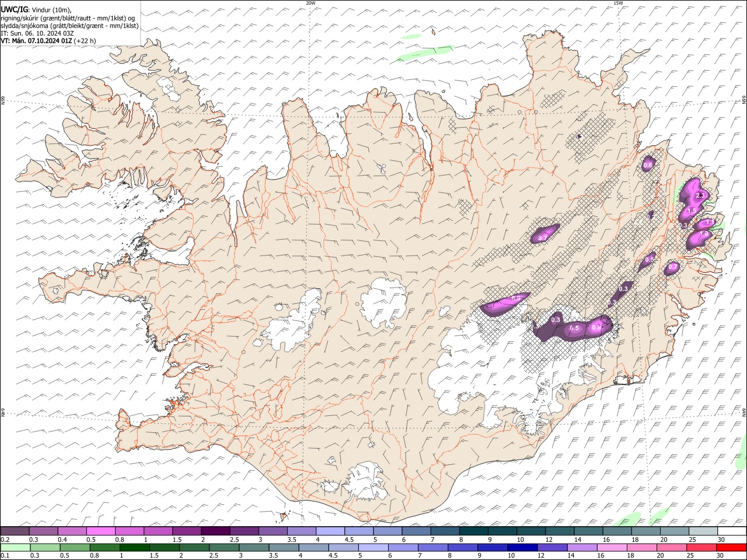Click the 1.0 precipitation value on the map
The height and width of the screenshot is (560, 747).
point(704,233)
